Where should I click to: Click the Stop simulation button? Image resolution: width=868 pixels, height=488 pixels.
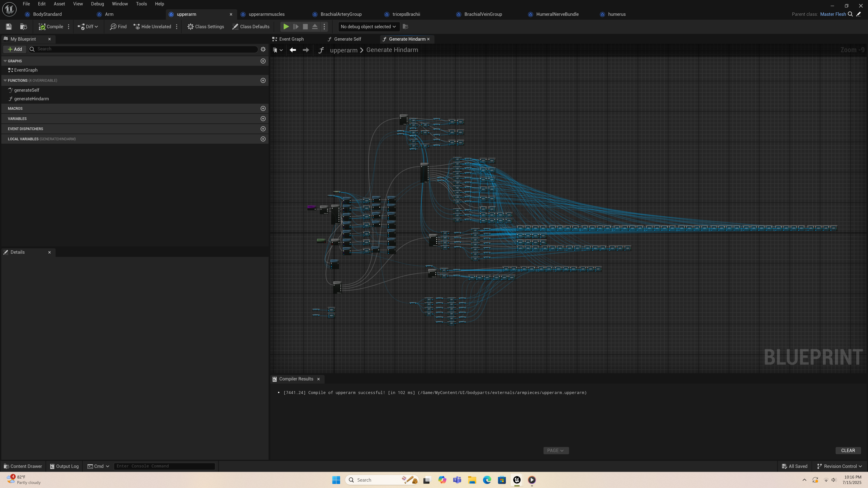(305, 27)
